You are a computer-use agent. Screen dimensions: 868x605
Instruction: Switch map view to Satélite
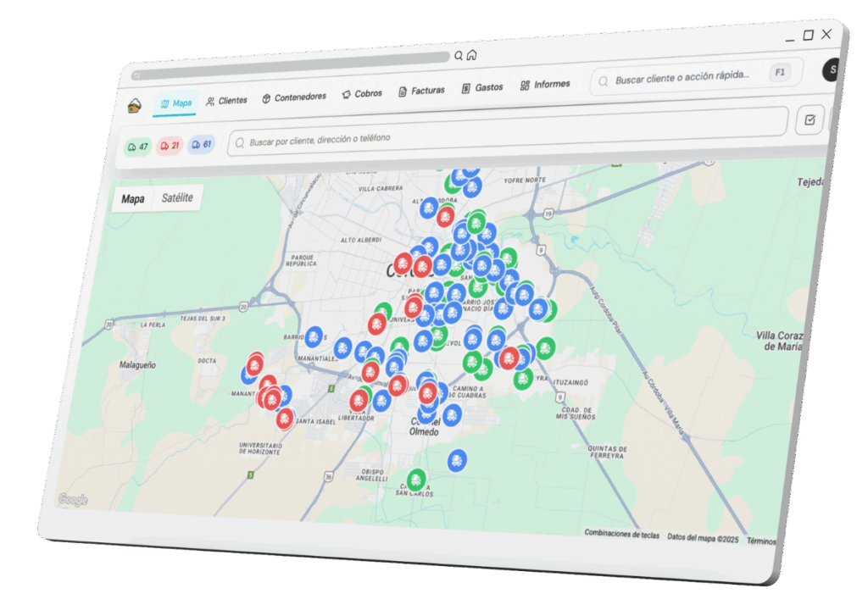click(x=177, y=198)
